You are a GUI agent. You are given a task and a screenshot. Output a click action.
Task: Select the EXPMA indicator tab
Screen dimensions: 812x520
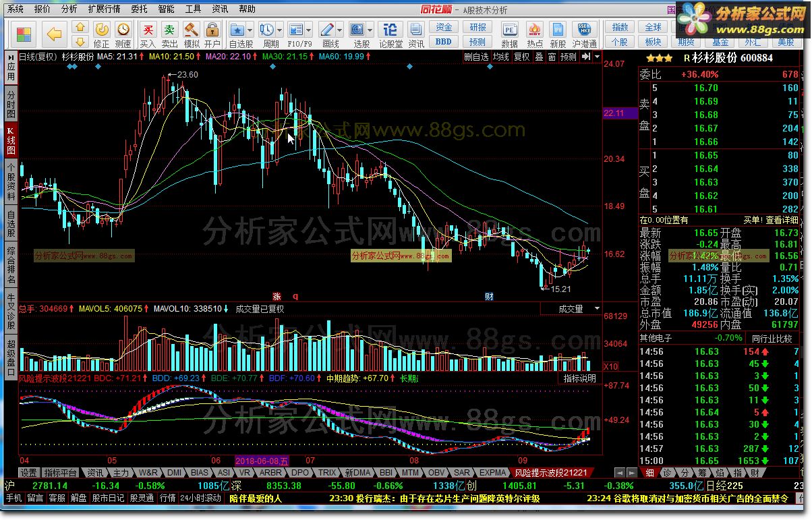tap(494, 473)
